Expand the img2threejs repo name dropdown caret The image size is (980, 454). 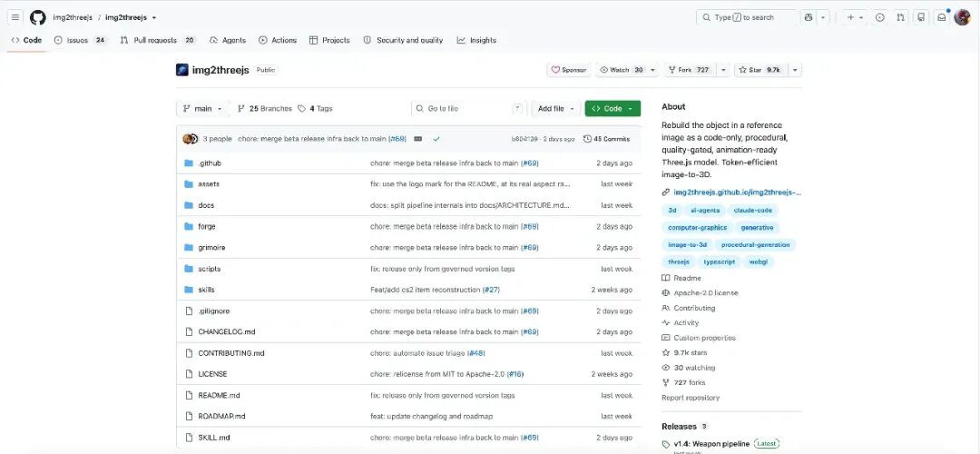pos(154,18)
